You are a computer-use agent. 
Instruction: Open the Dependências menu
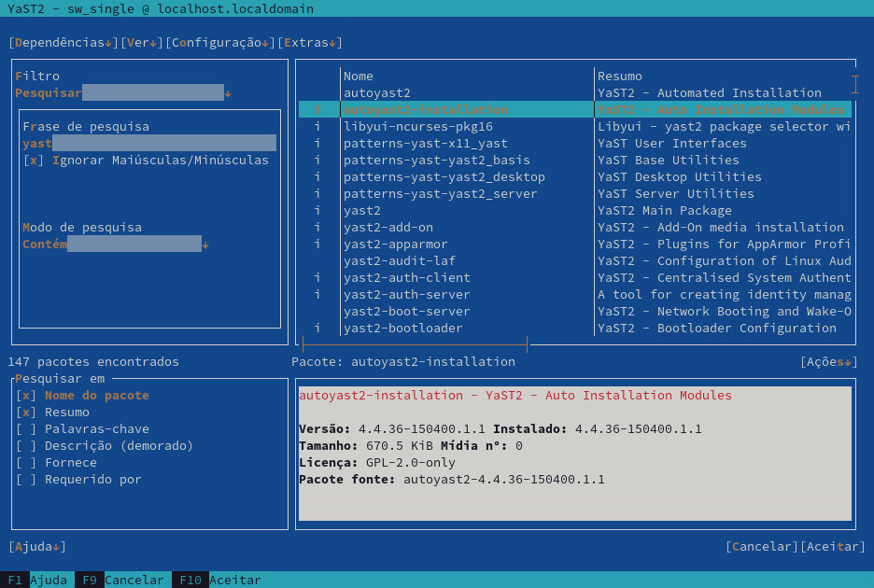click(x=63, y=42)
